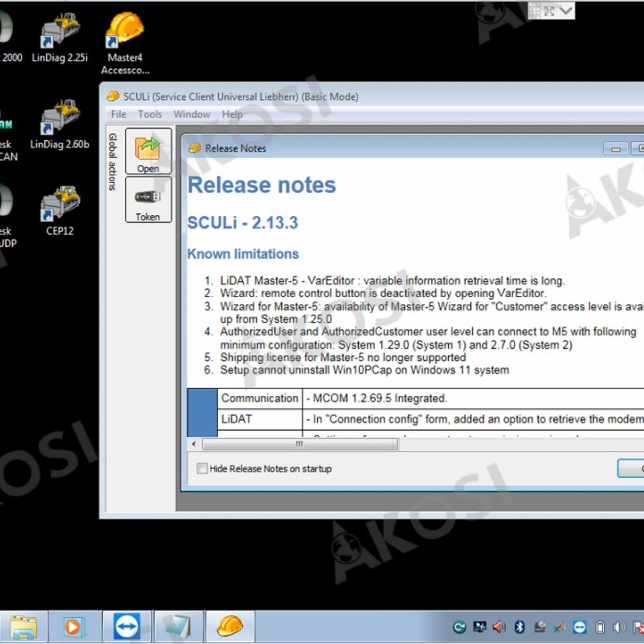Click the white volume speaker tray icon

[x=619, y=627]
